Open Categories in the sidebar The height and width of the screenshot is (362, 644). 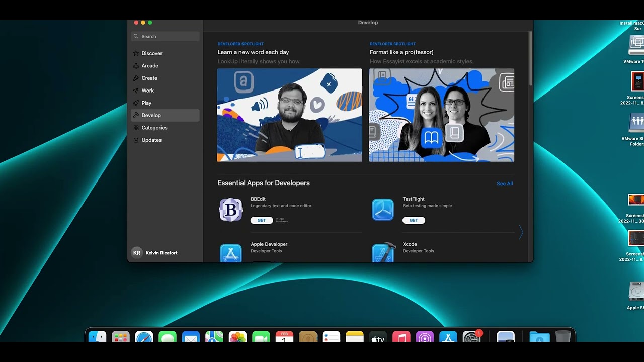165,128
